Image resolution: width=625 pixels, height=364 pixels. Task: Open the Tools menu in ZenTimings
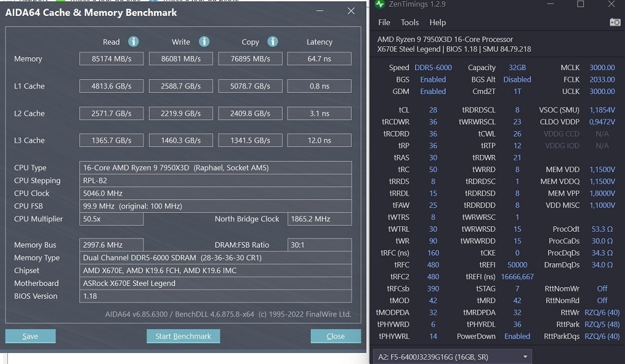410,23
